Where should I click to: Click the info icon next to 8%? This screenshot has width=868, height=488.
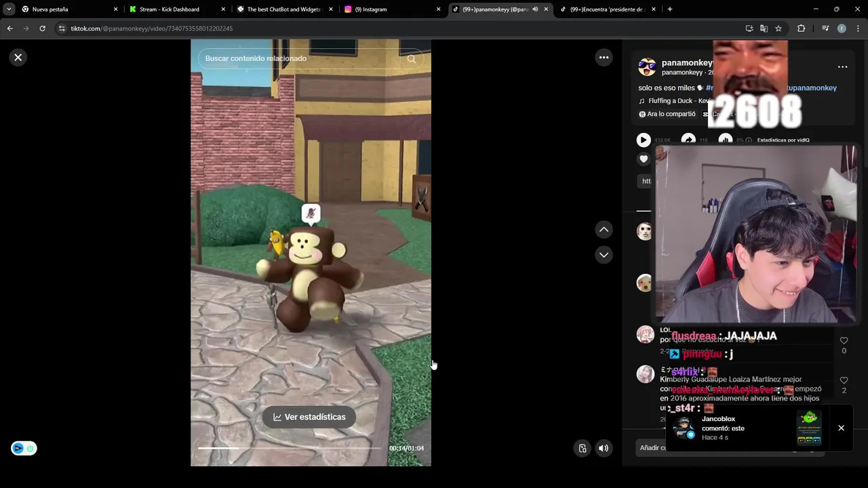749,140
